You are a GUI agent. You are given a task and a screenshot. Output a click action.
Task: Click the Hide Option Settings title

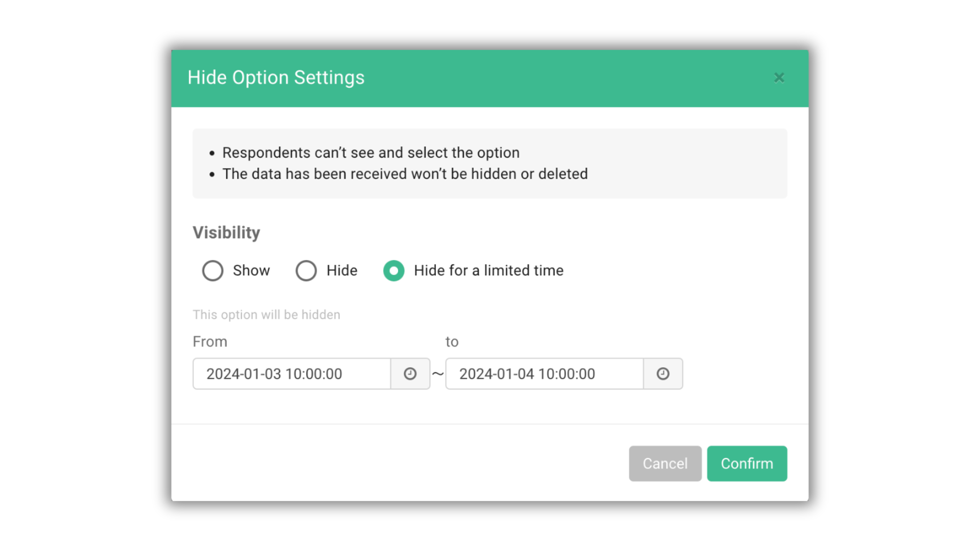click(x=276, y=78)
